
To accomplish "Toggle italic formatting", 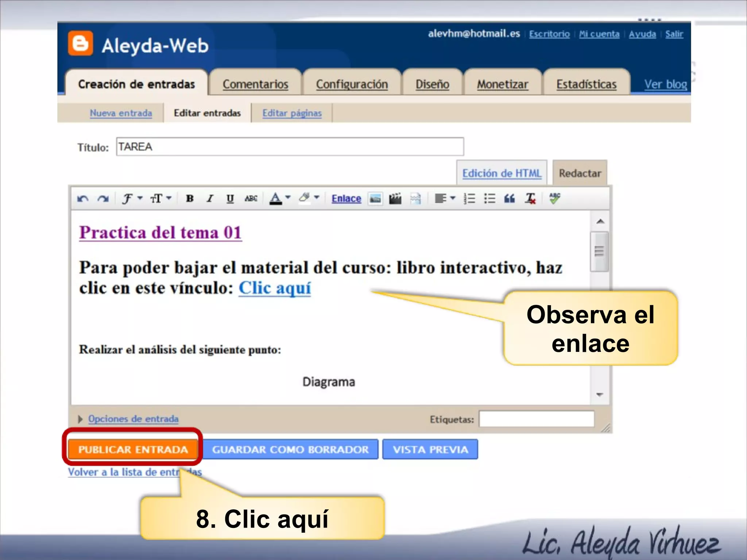I will 210,199.
